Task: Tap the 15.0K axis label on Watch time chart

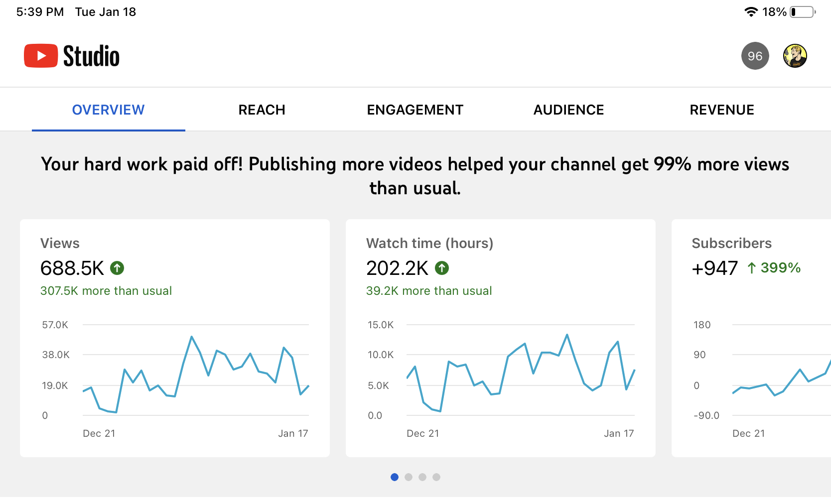Action: 381,325
